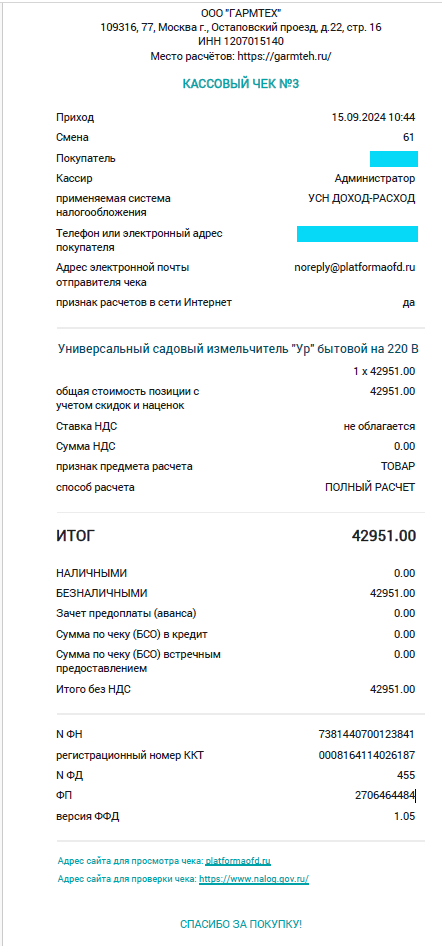Click the date 15.09.2024 10:44

pos(373,118)
